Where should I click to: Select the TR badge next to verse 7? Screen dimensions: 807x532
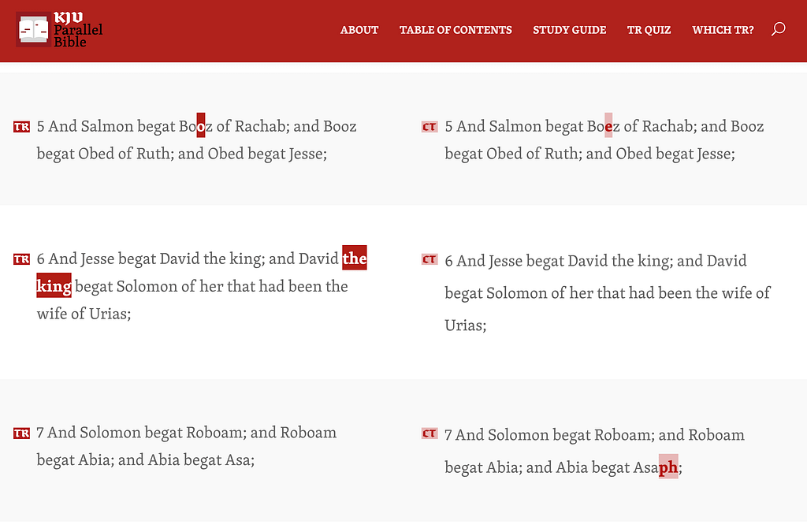click(21, 433)
